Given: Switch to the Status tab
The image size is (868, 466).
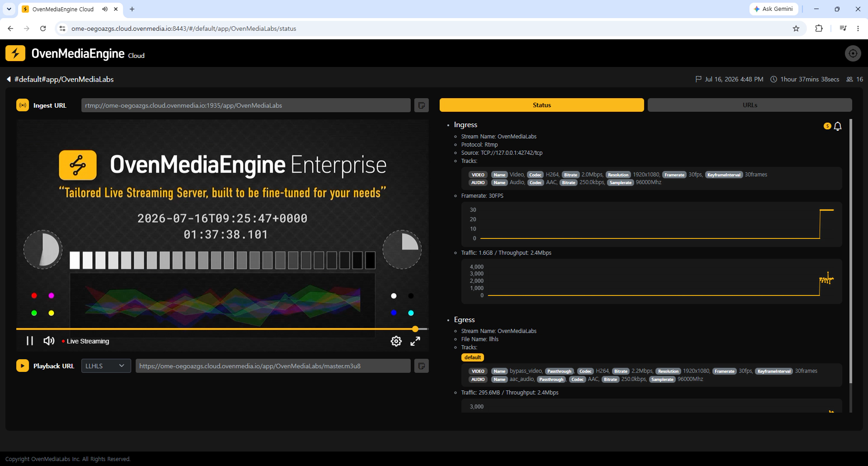Looking at the screenshot, I should click(x=542, y=105).
